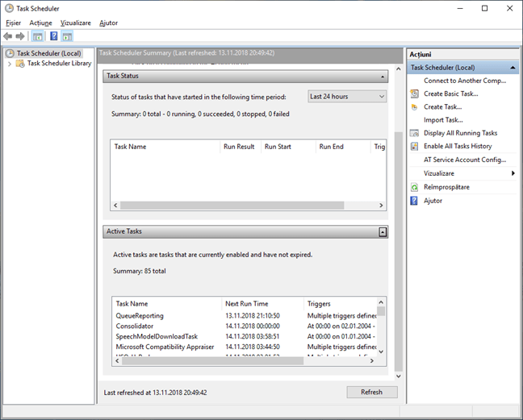Image resolution: width=523 pixels, height=420 pixels.
Task: Click Task Status list left scroll arrow
Action: (115, 206)
